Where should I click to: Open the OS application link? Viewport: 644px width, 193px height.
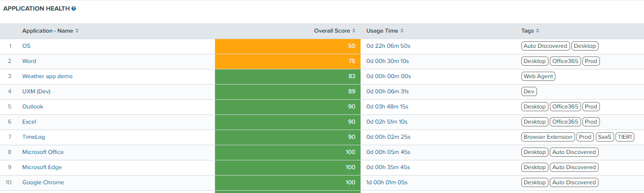point(26,46)
